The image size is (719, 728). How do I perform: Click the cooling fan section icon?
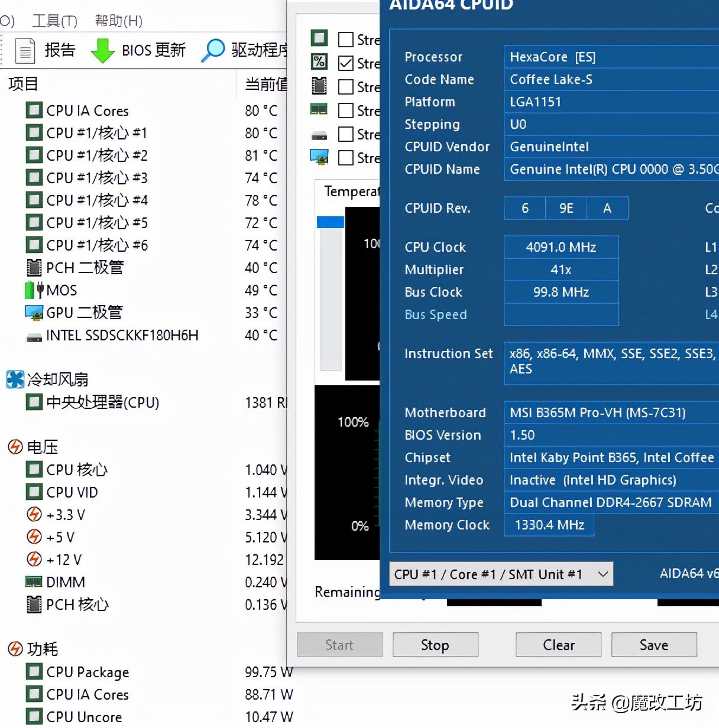pos(15,379)
